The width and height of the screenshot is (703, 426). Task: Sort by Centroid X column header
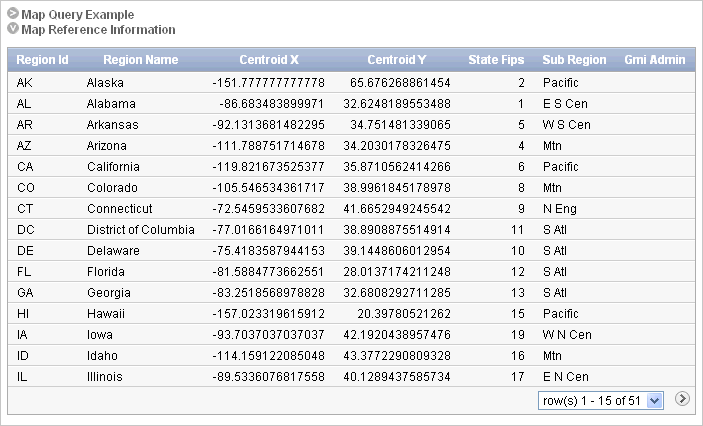pyautogui.click(x=269, y=60)
